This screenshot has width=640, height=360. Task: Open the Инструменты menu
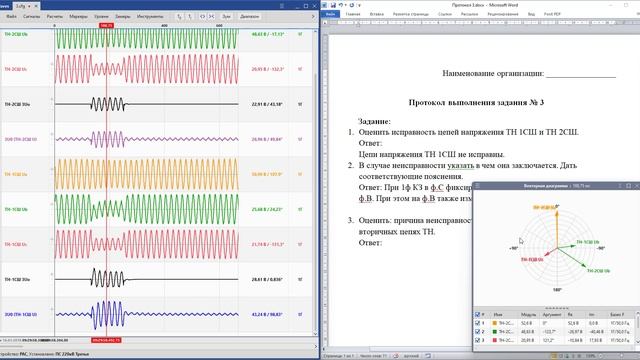point(150,17)
